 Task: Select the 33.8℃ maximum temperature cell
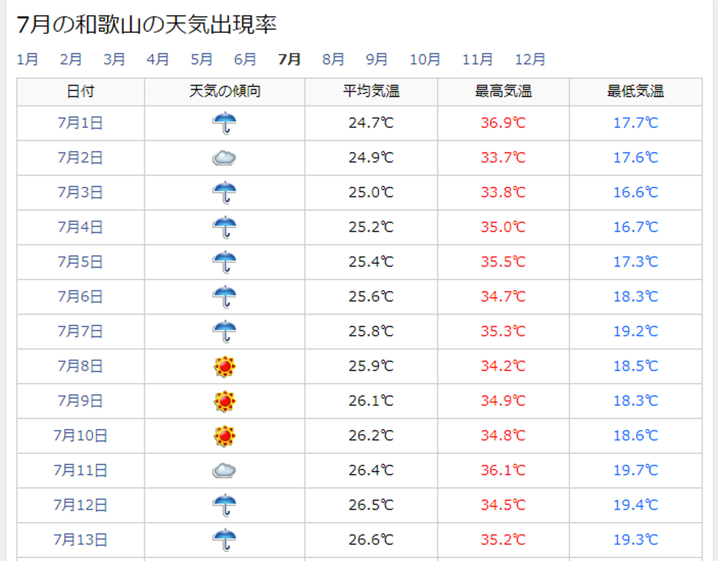[x=503, y=192]
